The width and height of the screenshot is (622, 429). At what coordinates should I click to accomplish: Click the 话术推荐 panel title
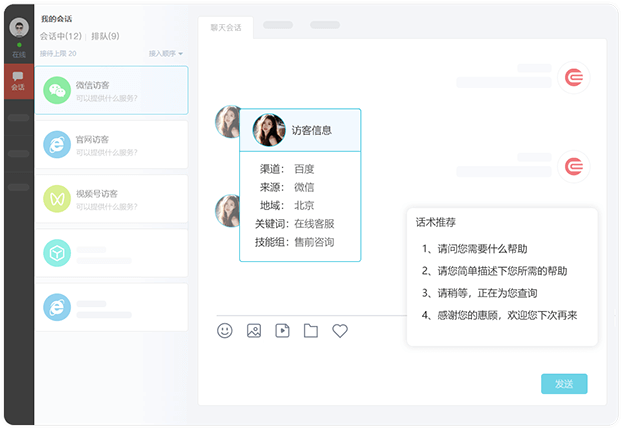pyautogui.click(x=436, y=222)
